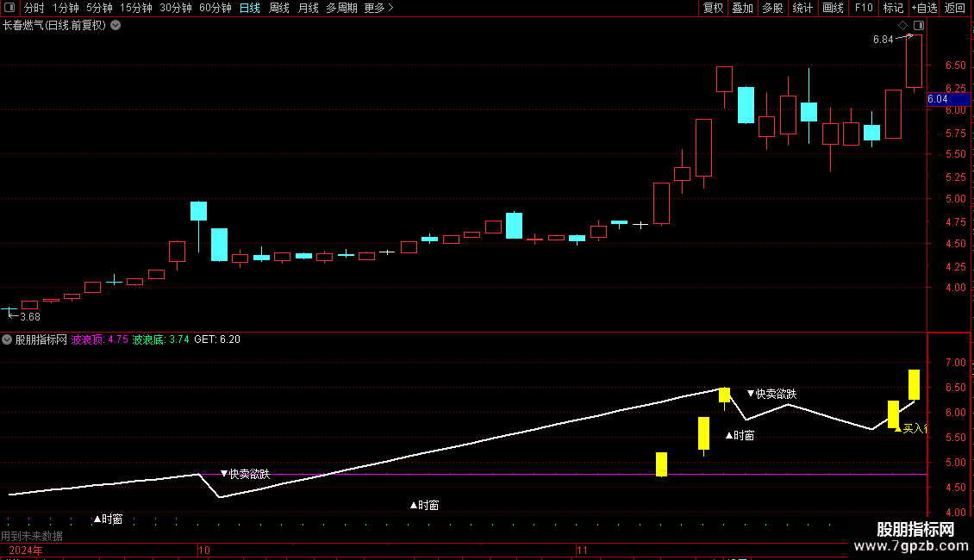Click the 10 month marker on the date axis
This screenshot has width=974, height=560.
pyautogui.click(x=204, y=551)
